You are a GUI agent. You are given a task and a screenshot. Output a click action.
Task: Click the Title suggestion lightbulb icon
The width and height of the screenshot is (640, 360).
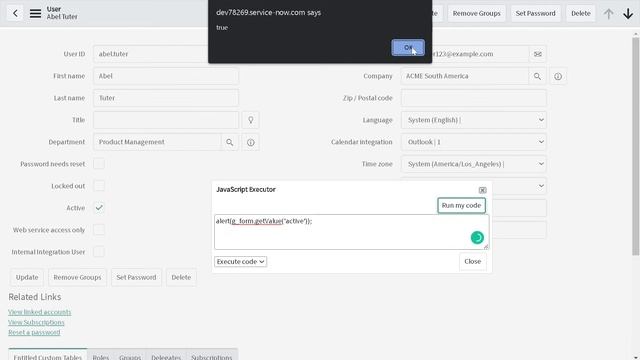(251, 120)
